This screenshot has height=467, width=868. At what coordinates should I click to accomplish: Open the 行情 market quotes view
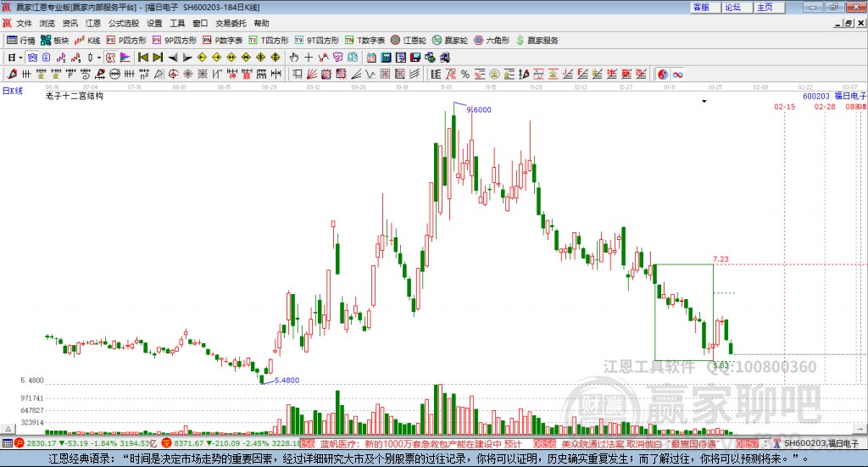21,41
